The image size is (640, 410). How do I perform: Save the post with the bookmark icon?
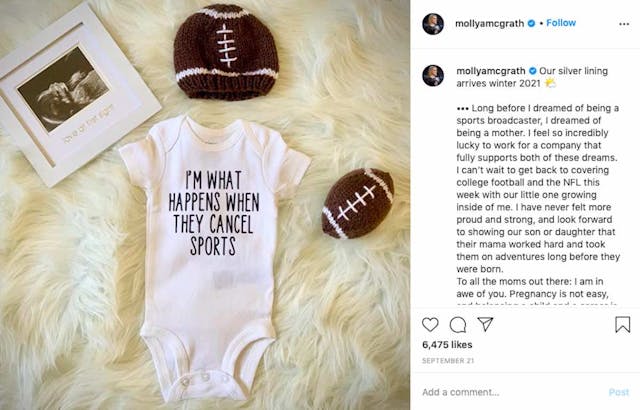click(x=622, y=324)
